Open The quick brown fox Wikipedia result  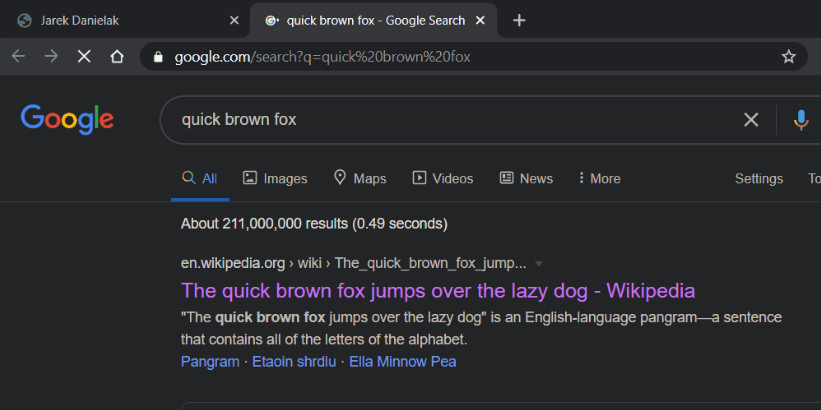point(438,291)
